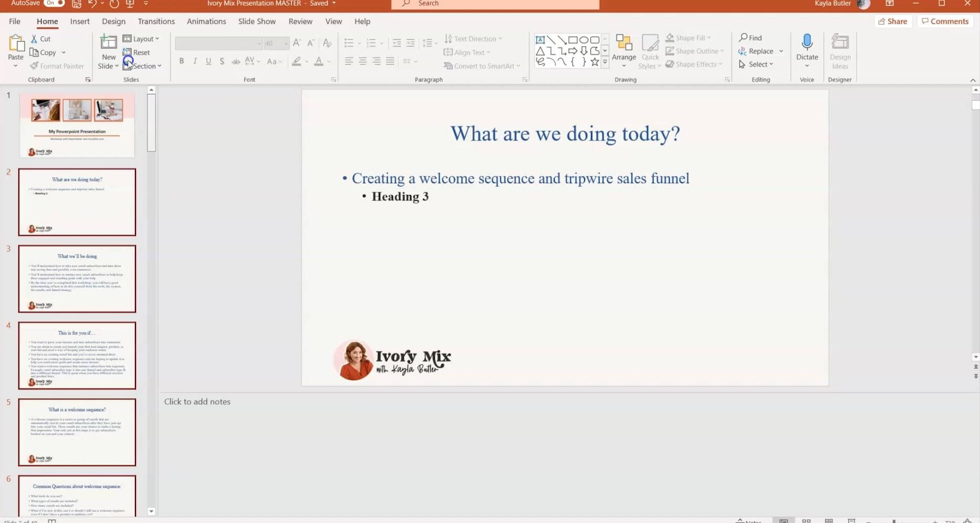Open Clipboard pane launcher

point(88,80)
